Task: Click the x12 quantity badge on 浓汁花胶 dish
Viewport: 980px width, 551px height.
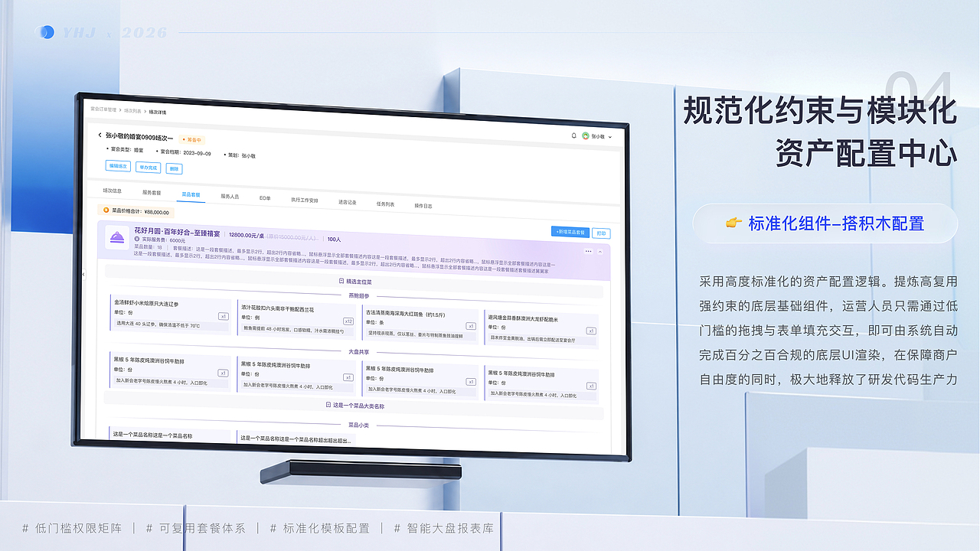Action: [x=348, y=321]
